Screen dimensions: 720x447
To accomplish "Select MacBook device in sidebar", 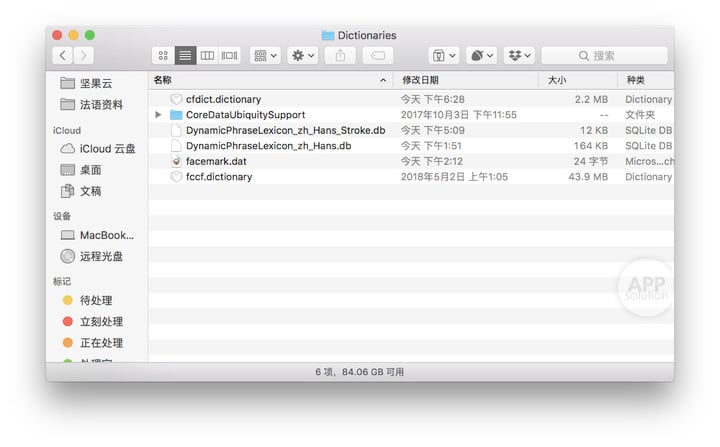I will click(x=97, y=235).
